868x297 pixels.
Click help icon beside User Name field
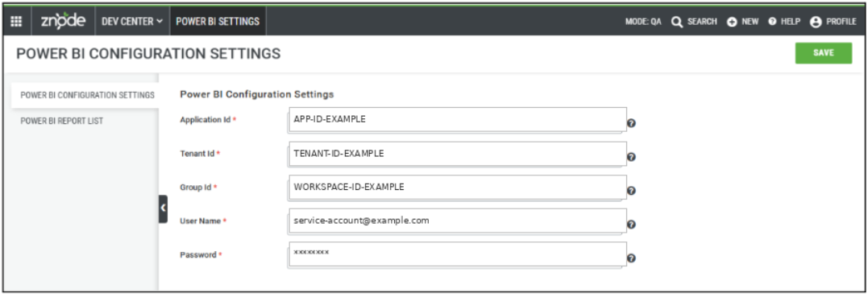pos(631,225)
